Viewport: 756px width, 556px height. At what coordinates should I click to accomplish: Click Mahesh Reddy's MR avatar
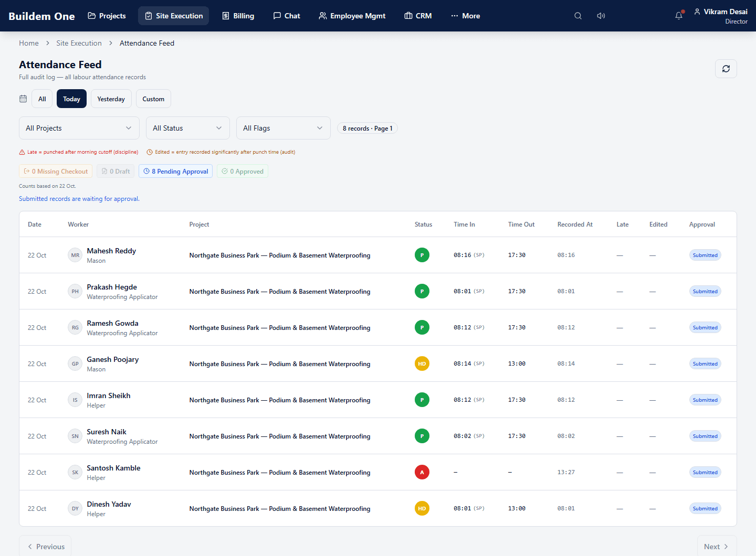point(75,255)
